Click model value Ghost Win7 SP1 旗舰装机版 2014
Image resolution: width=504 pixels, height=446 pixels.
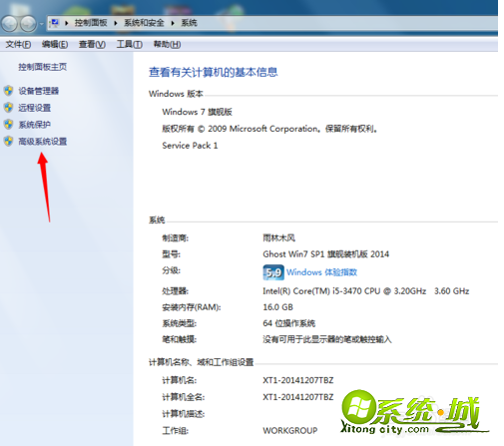(x=325, y=254)
